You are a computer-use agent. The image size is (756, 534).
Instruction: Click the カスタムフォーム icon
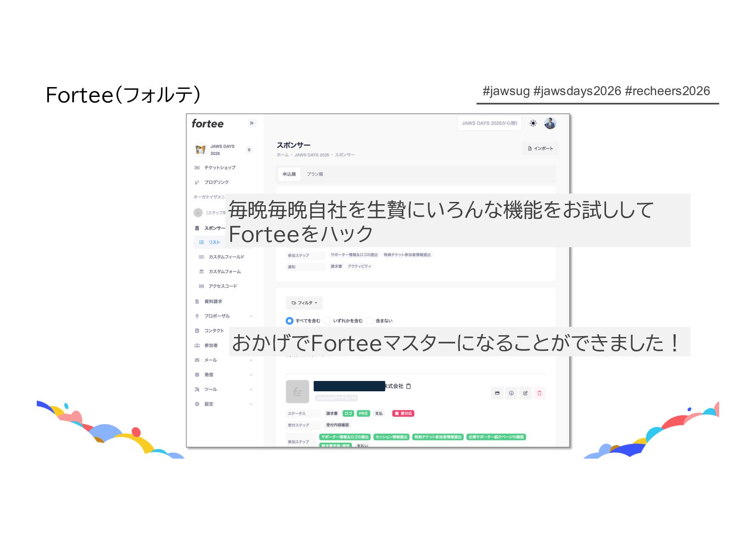tap(202, 271)
